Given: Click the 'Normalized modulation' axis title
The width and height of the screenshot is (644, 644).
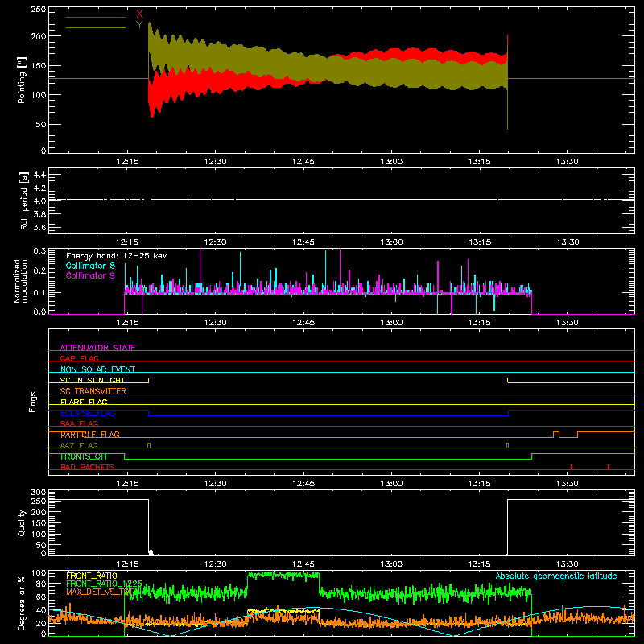Looking at the screenshot, I should 20,281.
